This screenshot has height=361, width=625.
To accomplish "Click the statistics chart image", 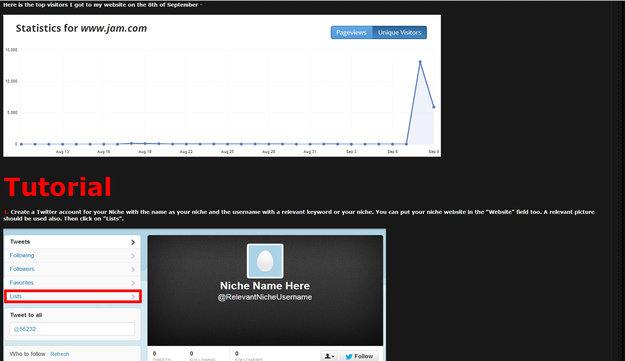I will pyautogui.click(x=222, y=86).
